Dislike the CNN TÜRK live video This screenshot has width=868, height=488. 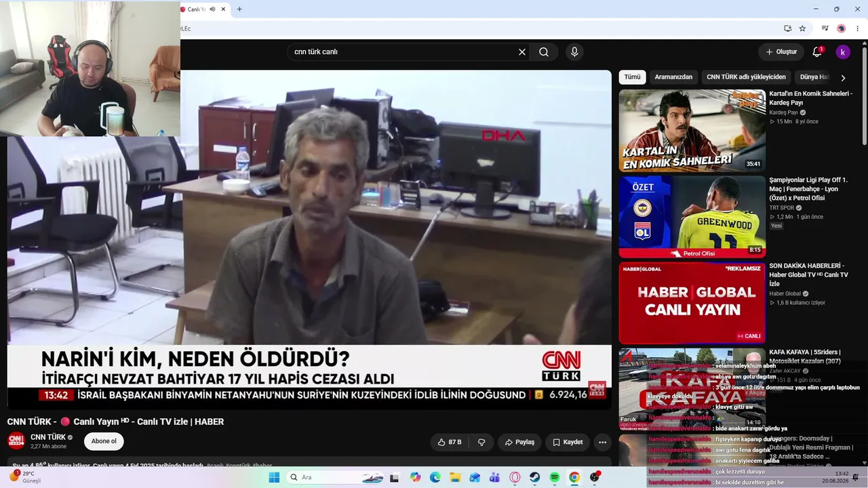pos(481,443)
